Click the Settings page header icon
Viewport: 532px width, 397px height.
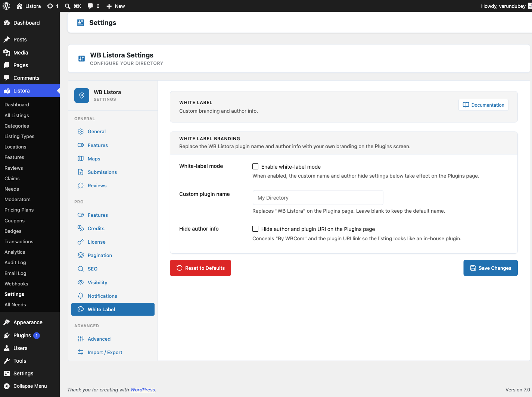click(81, 23)
